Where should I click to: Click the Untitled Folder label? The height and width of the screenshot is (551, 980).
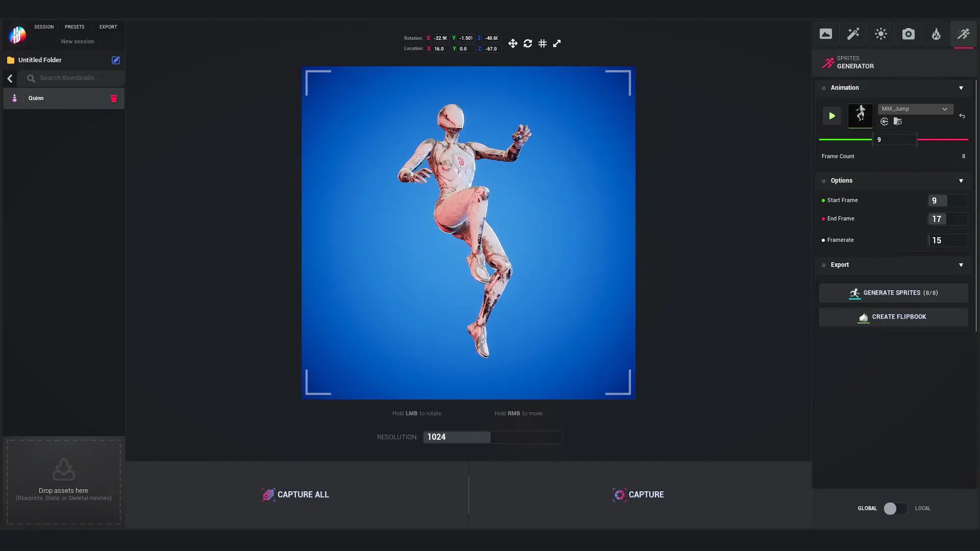click(x=40, y=60)
